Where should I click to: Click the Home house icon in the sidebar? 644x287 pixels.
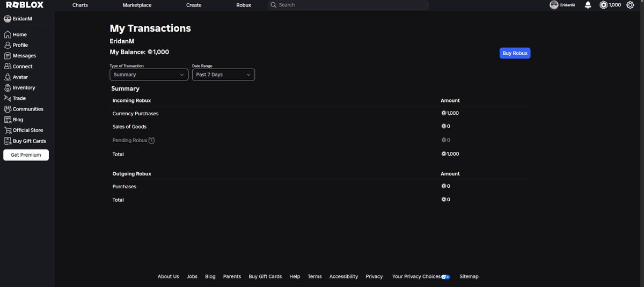click(x=8, y=34)
